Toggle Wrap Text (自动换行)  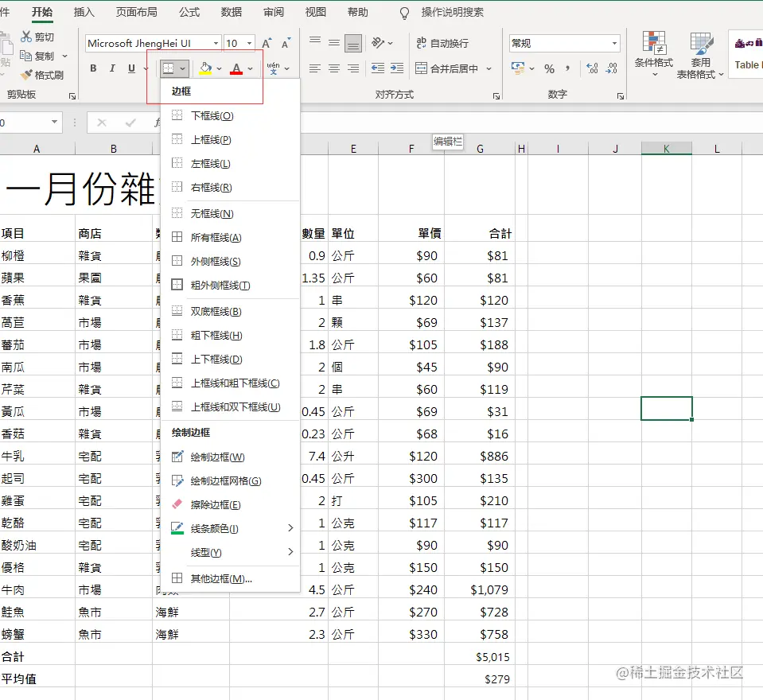[442, 43]
